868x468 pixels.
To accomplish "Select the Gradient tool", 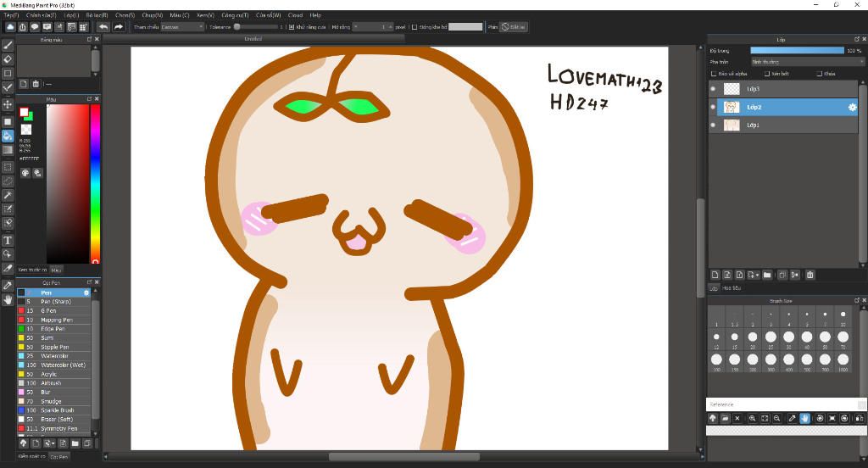I will click(8, 149).
